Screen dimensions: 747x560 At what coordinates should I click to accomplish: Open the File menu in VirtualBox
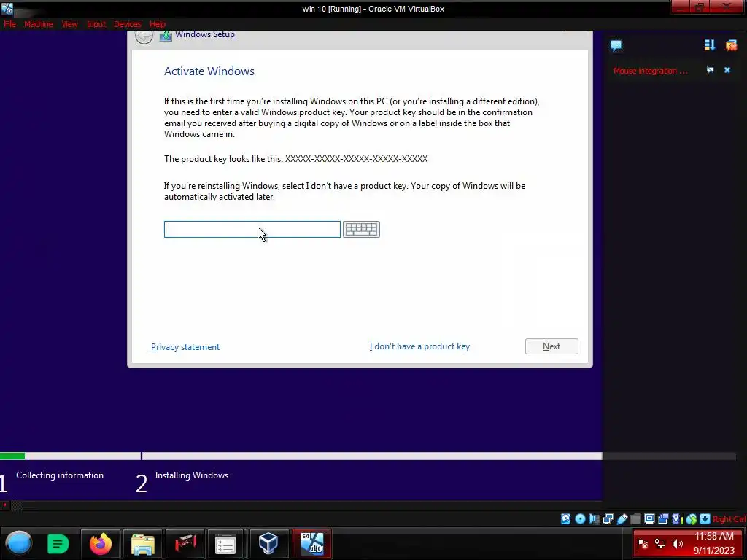pos(9,24)
